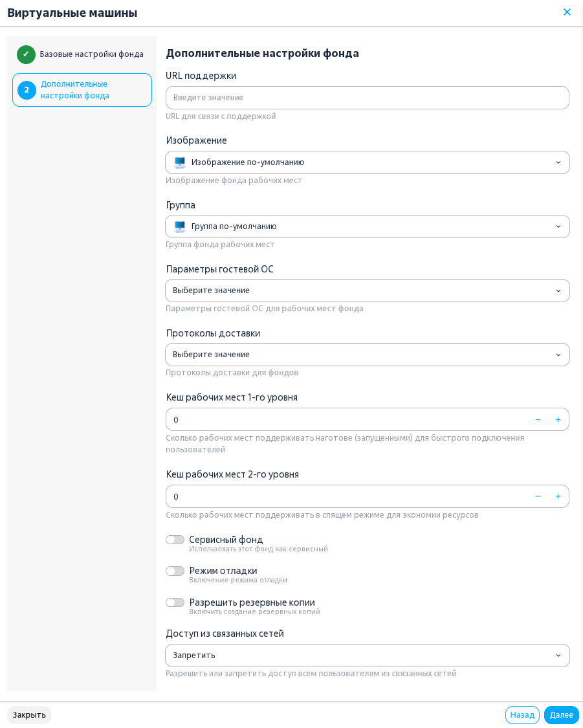Viewport: 583px width, 728px height.
Task: Increase the 2nd-level workplace cache with plus
Action: 558,497
